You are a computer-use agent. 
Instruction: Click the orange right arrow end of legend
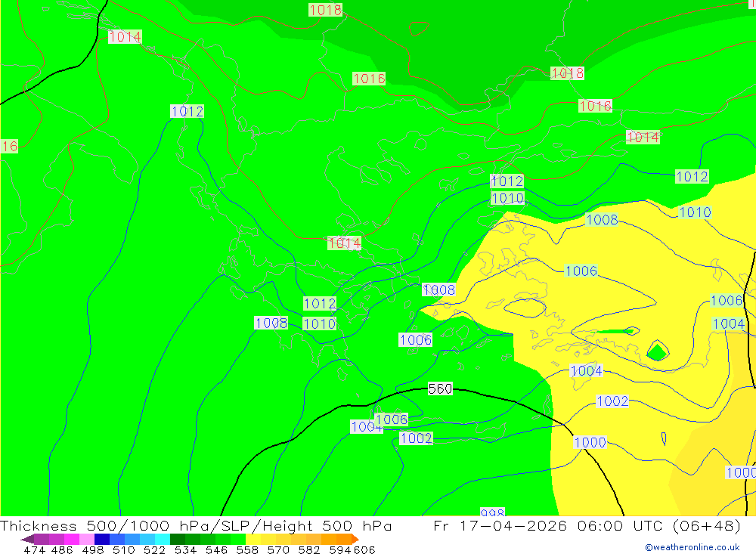click(355, 539)
